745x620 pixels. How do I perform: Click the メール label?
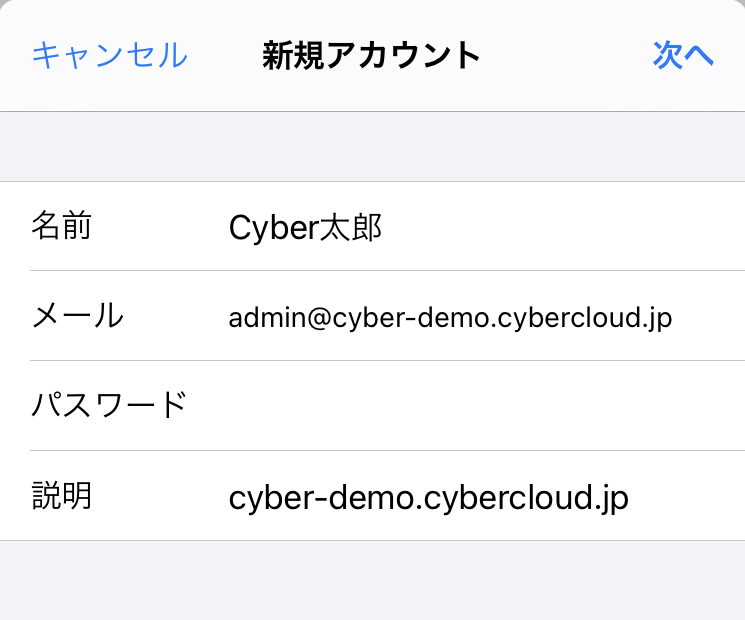click(x=77, y=315)
